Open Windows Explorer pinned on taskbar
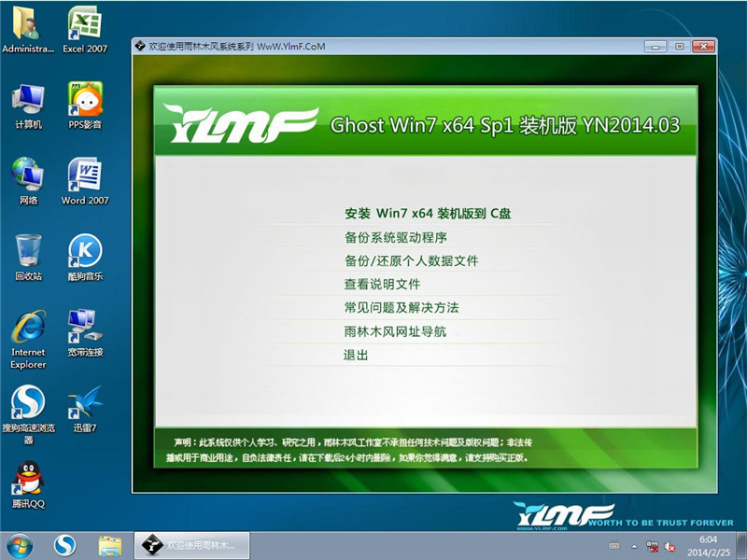Image resolution: width=747 pixels, height=560 pixels. coord(110,546)
